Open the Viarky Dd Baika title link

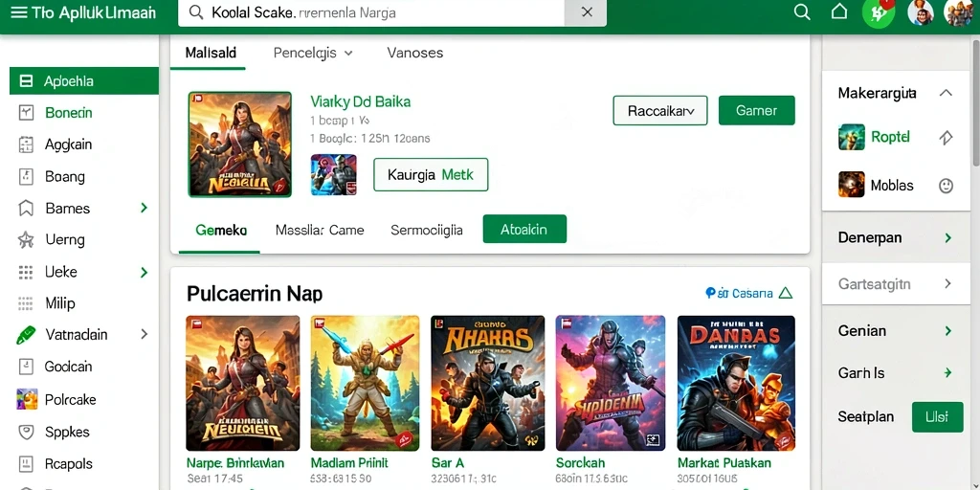coord(361,101)
